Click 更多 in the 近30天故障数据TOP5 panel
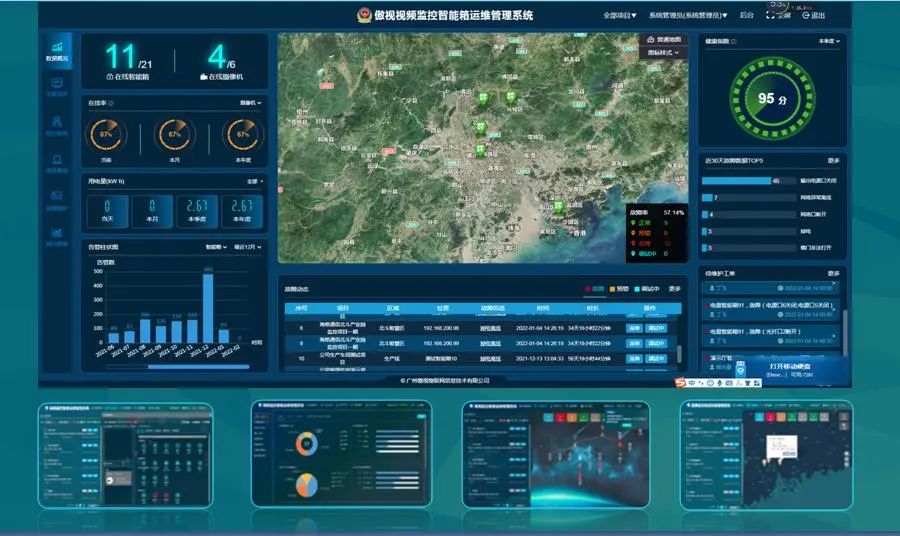This screenshot has width=900, height=536. coord(833,161)
